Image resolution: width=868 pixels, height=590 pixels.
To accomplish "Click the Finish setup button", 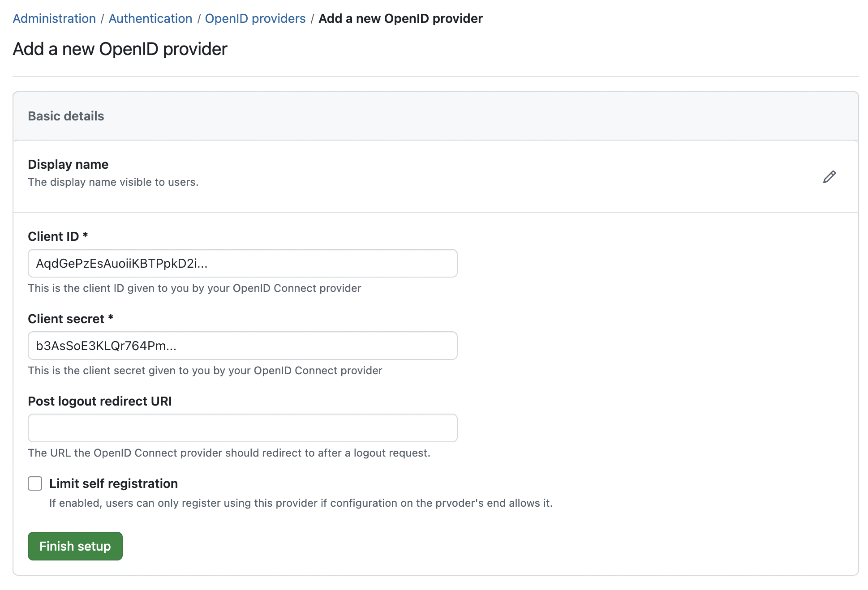I will (75, 546).
